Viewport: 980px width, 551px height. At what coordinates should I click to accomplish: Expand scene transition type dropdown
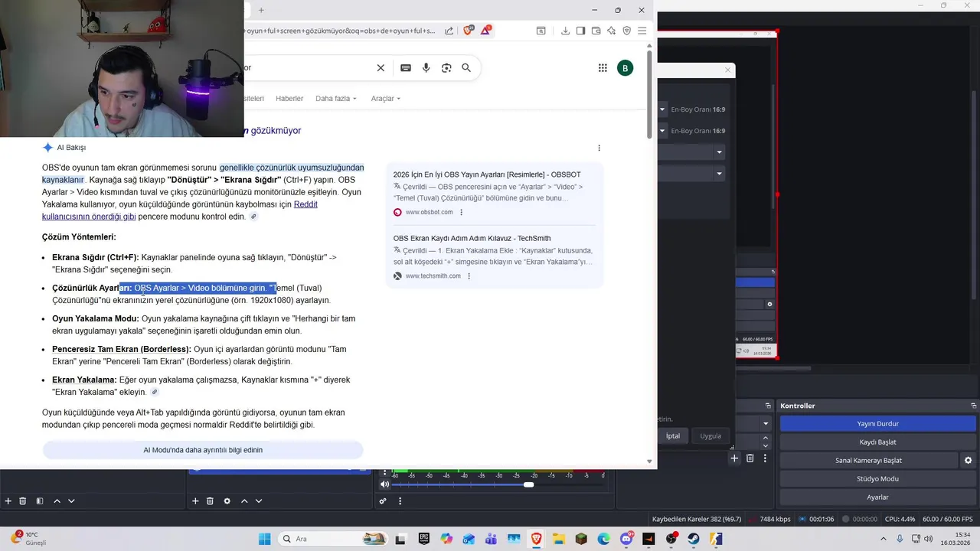pos(765,423)
